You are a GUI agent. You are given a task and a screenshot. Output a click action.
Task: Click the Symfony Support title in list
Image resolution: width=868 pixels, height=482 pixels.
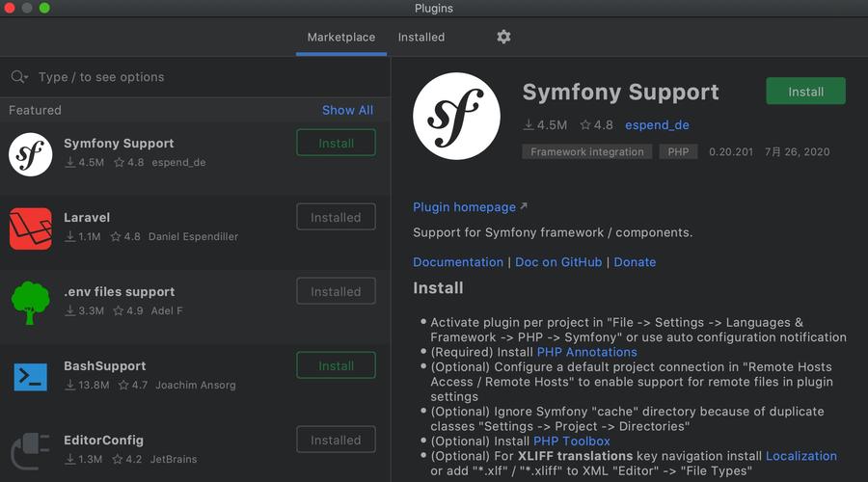pyautogui.click(x=119, y=144)
